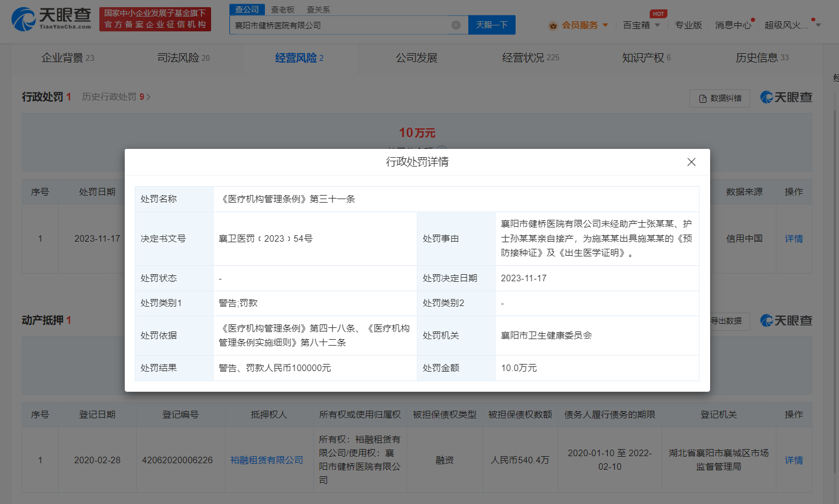Switch to the 经营风险 tab
Screen dimensions: 839x504
(x=299, y=58)
